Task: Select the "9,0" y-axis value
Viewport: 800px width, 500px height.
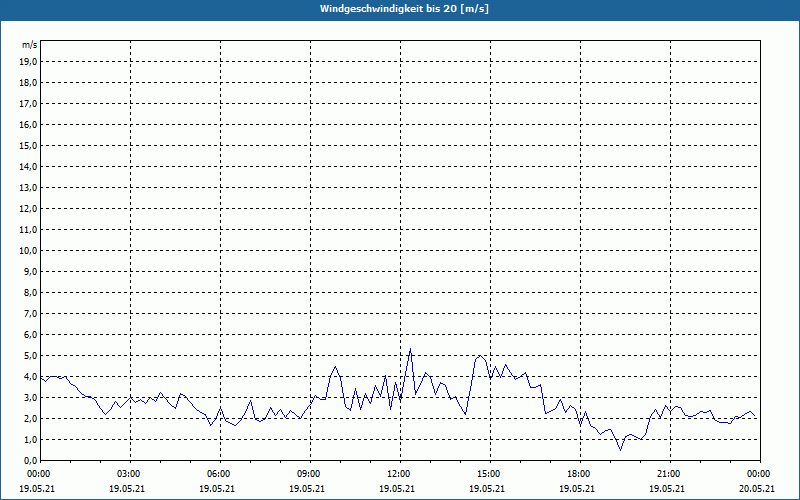Action: 31,271
